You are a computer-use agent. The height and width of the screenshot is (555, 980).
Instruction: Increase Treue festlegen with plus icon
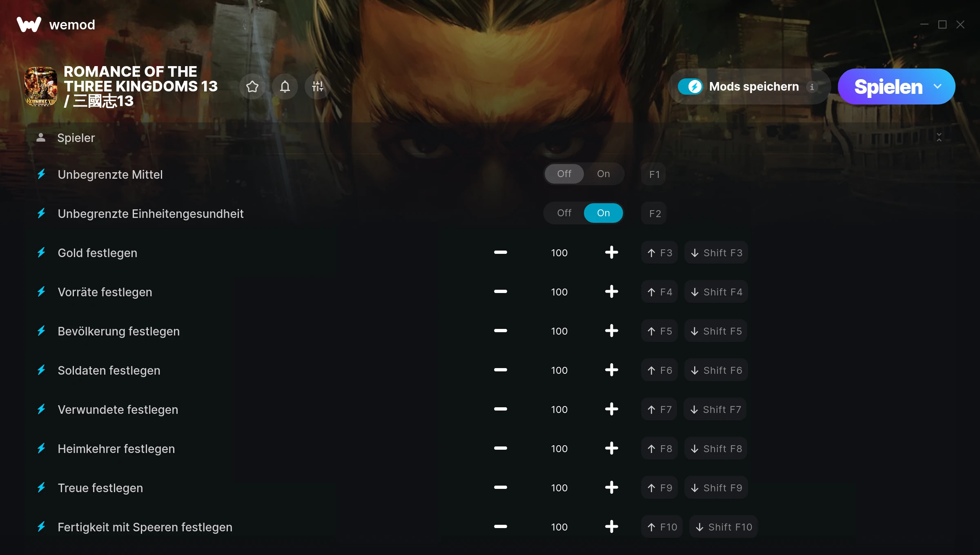[x=611, y=488]
